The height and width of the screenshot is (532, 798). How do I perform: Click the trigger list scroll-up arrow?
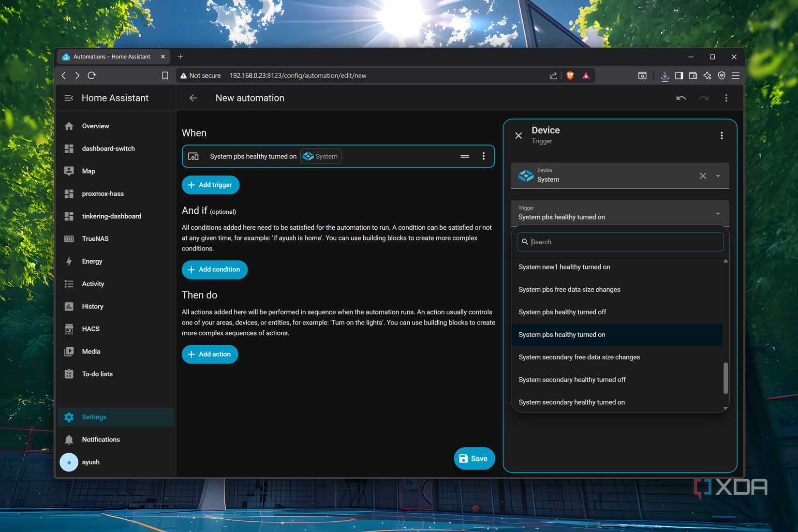(725, 261)
